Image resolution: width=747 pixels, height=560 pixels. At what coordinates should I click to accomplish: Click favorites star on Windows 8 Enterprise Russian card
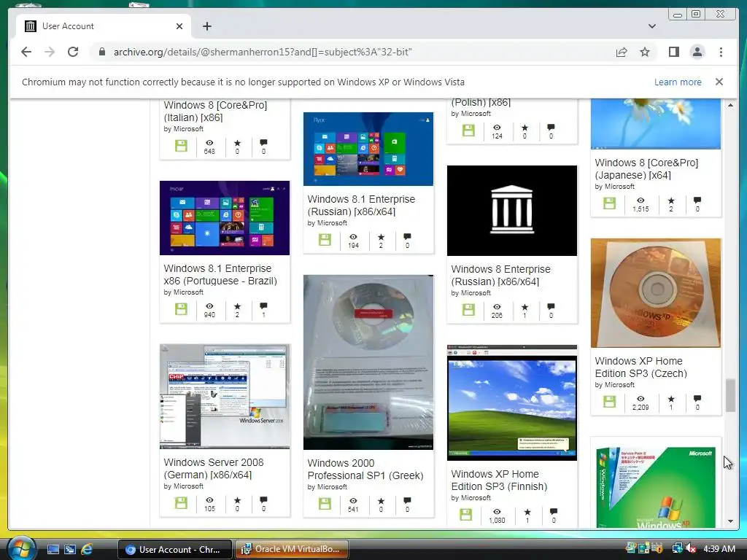[x=525, y=307]
